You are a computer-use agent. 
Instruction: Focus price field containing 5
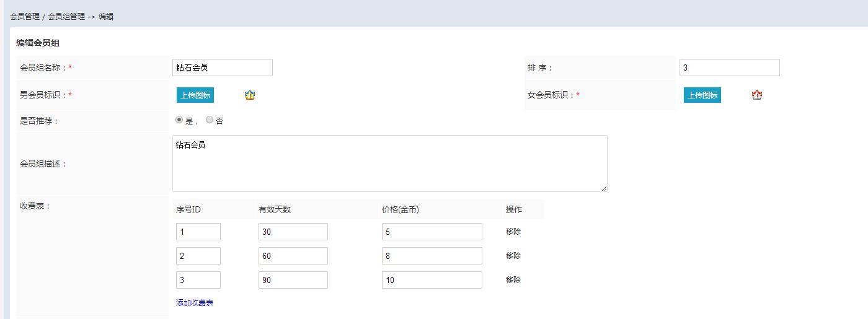pyautogui.click(x=432, y=232)
